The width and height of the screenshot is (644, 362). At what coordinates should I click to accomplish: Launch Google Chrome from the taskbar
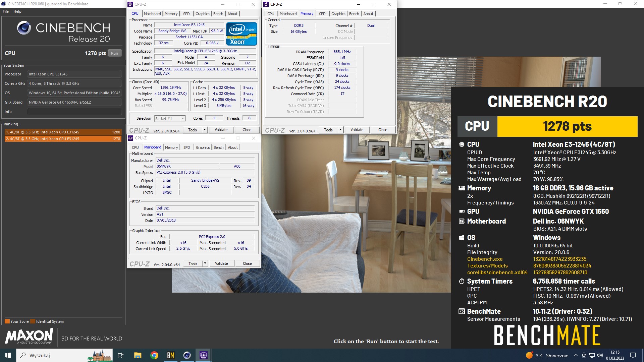click(x=154, y=355)
